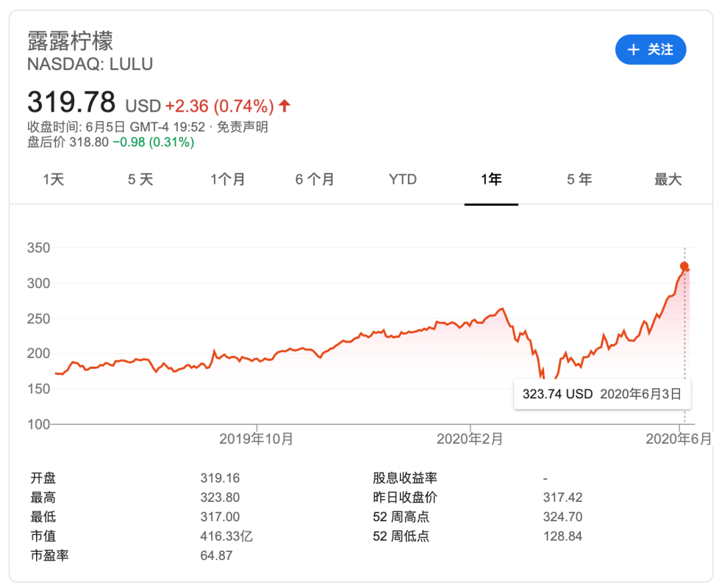Show the 6 个月 chart range
This screenshot has width=722, height=588.
pyautogui.click(x=315, y=179)
